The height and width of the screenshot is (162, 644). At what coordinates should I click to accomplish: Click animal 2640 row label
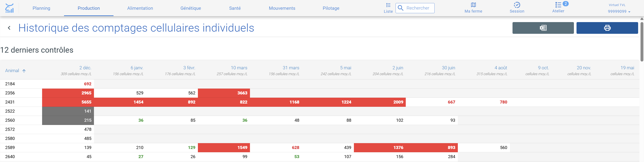10,157
